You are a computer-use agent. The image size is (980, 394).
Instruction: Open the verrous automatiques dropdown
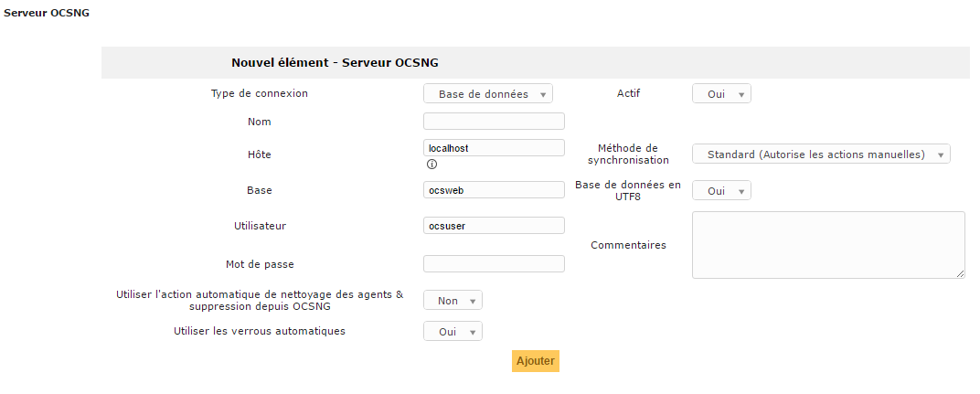click(453, 332)
